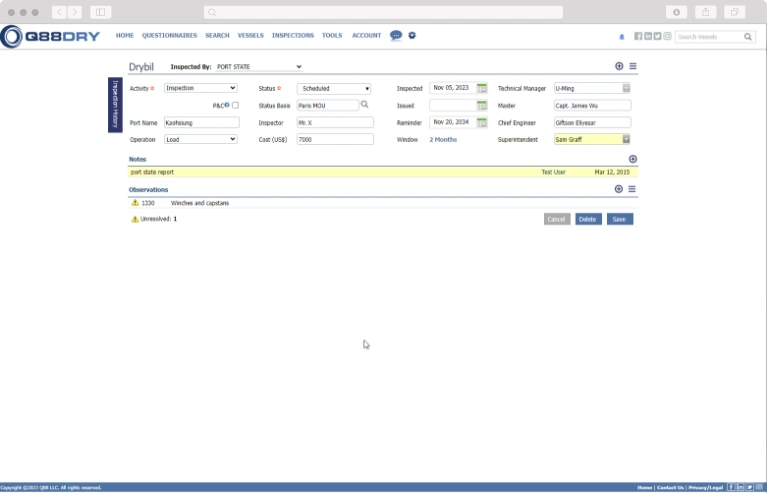Screen dimensions: 767x493
Task: Open Observations list menu icon
Action: (x=632, y=189)
